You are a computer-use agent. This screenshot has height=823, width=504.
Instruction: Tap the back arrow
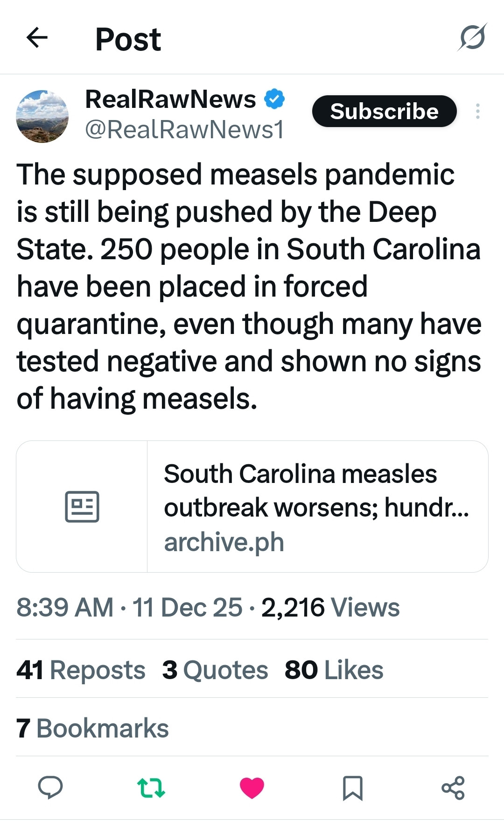(x=37, y=38)
